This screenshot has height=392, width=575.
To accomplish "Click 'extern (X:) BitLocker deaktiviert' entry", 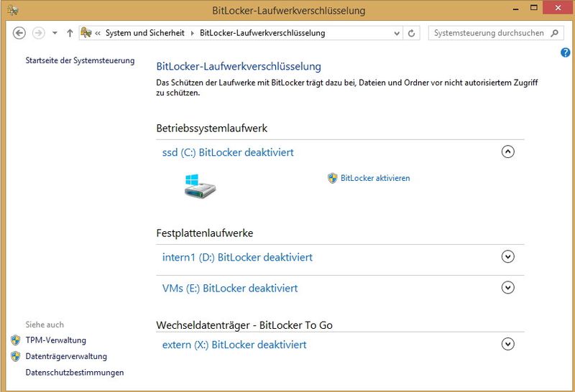I will pyautogui.click(x=234, y=345).
